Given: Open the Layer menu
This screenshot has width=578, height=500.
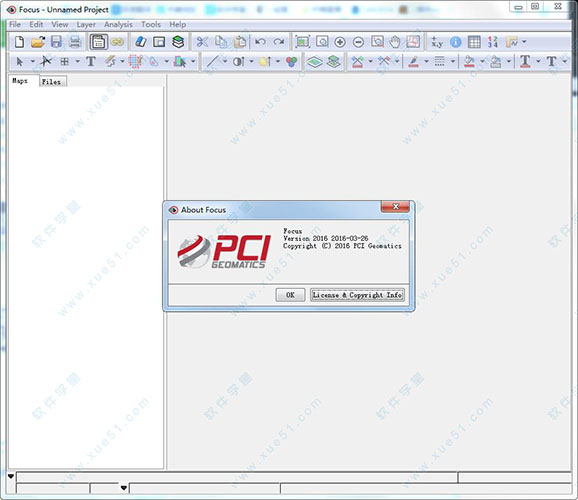Looking at the screenshot, I should (x=86, y=24).
